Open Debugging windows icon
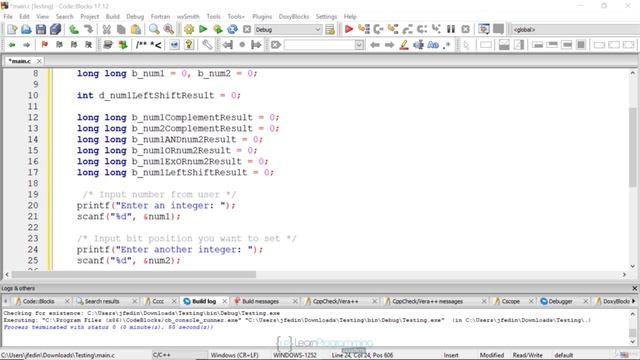 point(484,29)
